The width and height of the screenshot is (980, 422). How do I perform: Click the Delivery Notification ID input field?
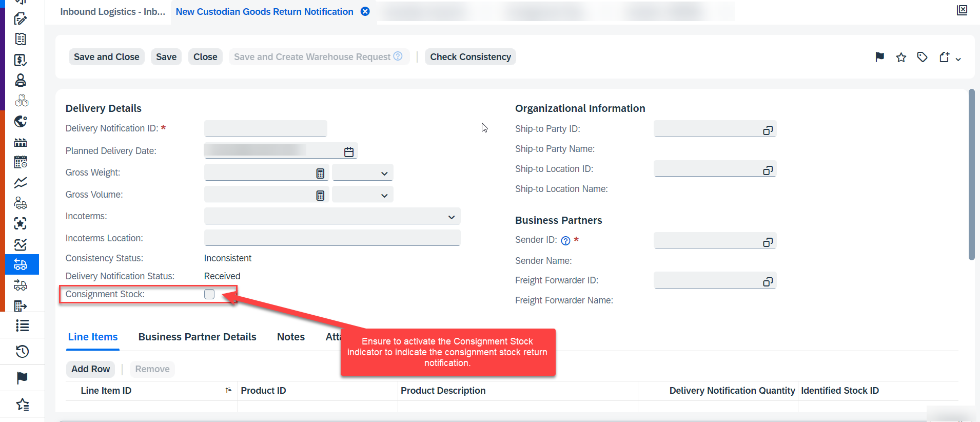[x=266, y=129]
